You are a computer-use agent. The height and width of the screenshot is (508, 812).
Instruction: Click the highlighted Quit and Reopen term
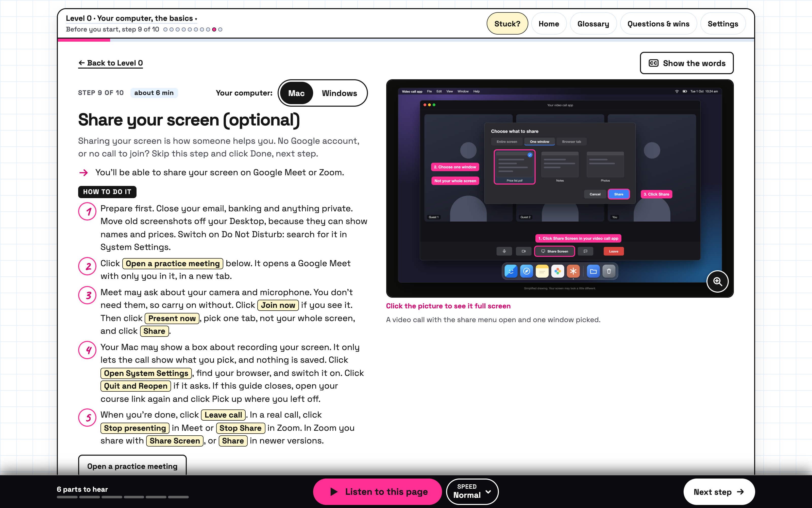[x=136, y=386]
